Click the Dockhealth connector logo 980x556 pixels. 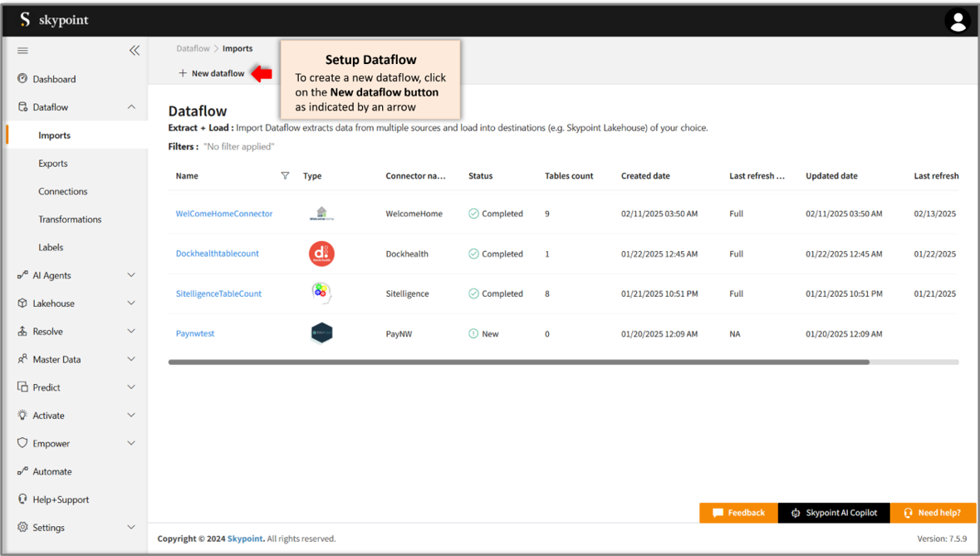pyautogui.click(x=321, y=253)
